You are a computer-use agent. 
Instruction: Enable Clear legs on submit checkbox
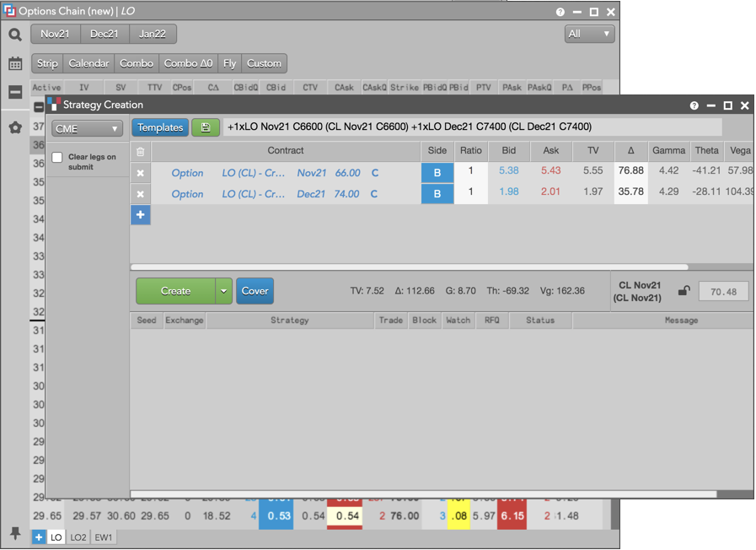tap(57, 158)
